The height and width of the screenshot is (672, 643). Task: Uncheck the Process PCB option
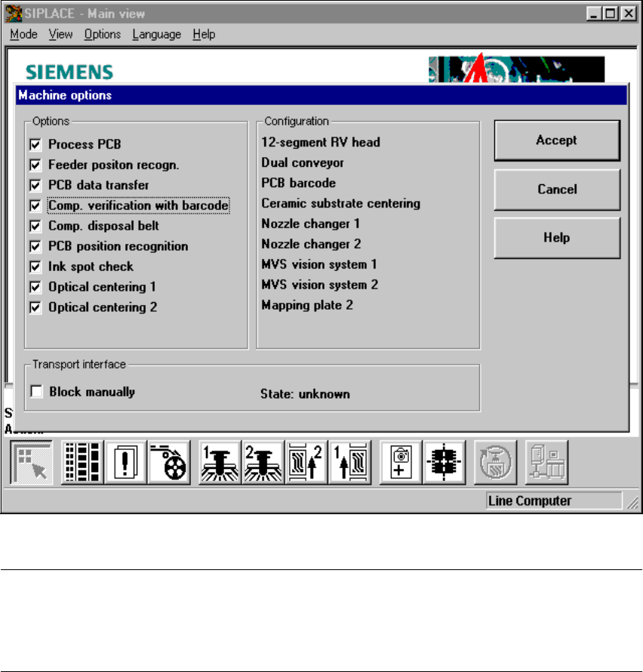pyautogui.click(x=35, y=144)
